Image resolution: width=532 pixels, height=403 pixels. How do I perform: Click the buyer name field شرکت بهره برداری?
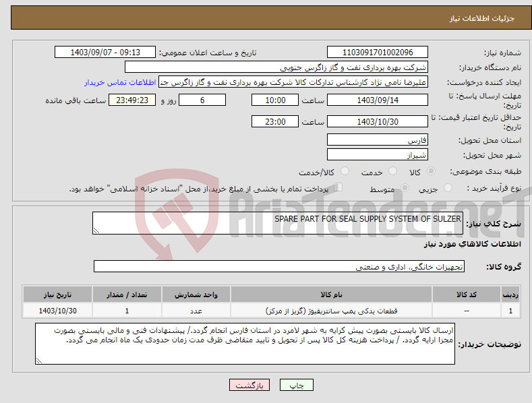click(276, 67)
